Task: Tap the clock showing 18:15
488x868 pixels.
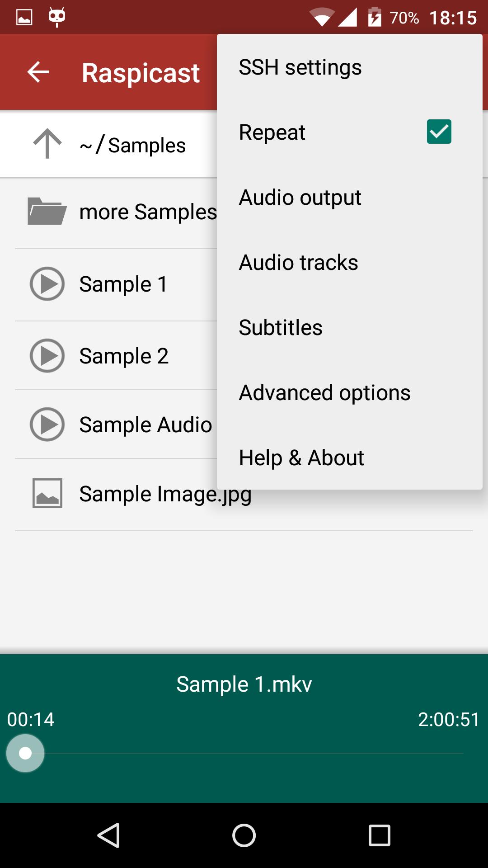Action: [453, 18]
